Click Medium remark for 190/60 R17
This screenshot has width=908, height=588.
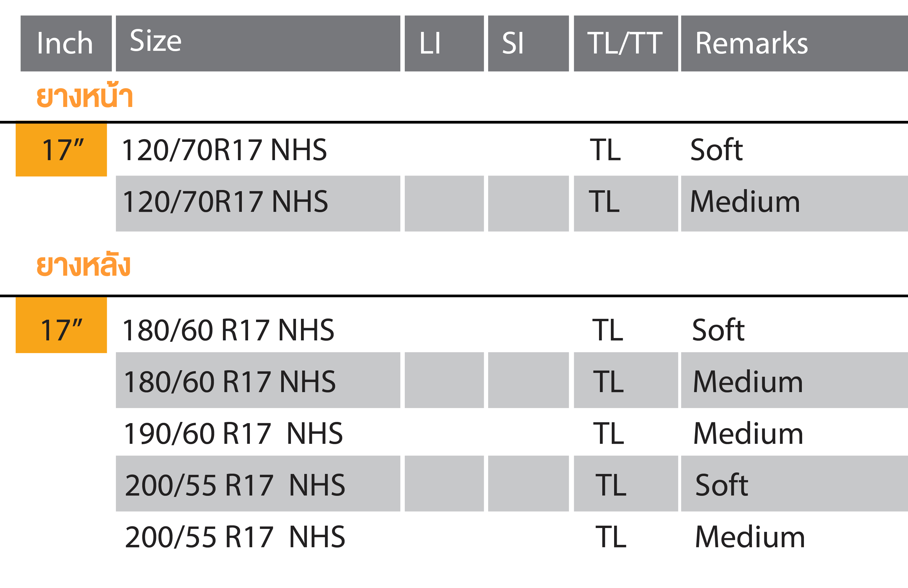click(x=748, y=433)
